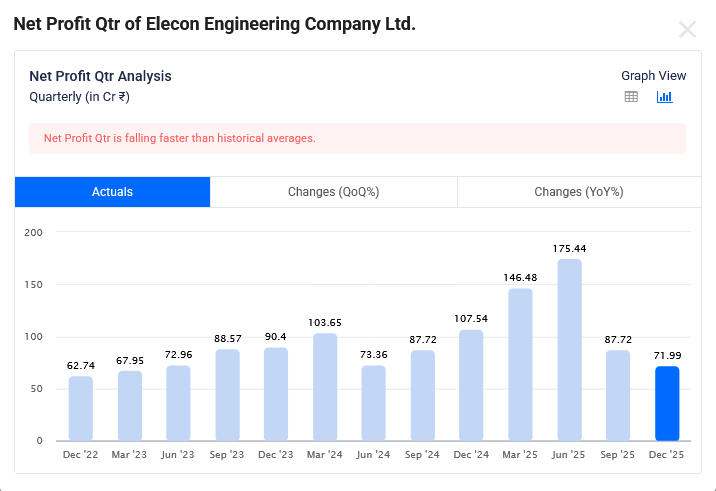
Task: Click the Dec '23 bar (90.4)
Action: point(276,394)
